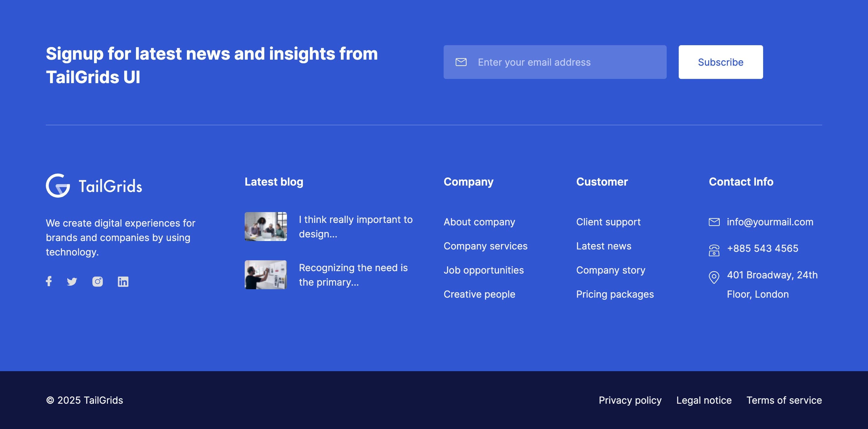Click the Legal notice footer link

click(x=704, y=400)
